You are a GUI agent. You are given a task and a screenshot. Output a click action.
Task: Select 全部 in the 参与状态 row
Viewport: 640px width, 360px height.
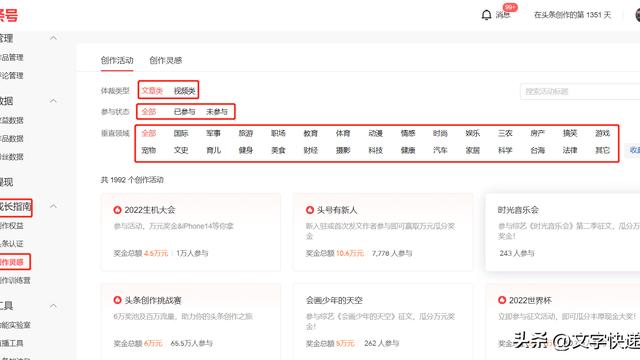click(149, 111)
